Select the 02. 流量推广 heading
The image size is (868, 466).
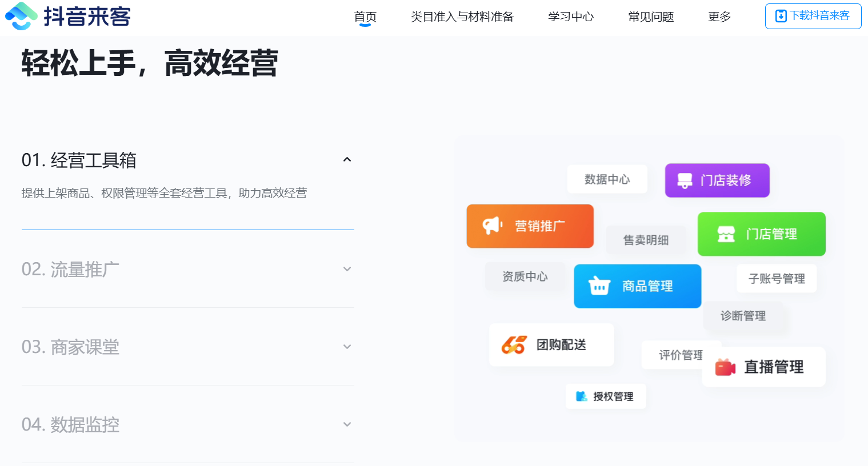[x=70, y=269]
